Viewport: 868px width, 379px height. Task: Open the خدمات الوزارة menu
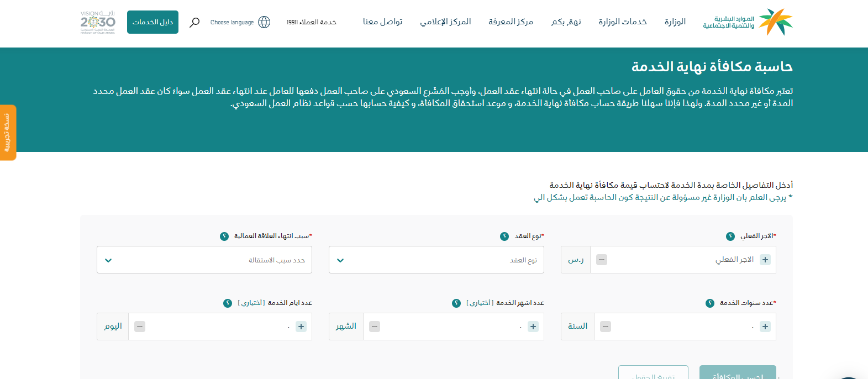(622, 22)
